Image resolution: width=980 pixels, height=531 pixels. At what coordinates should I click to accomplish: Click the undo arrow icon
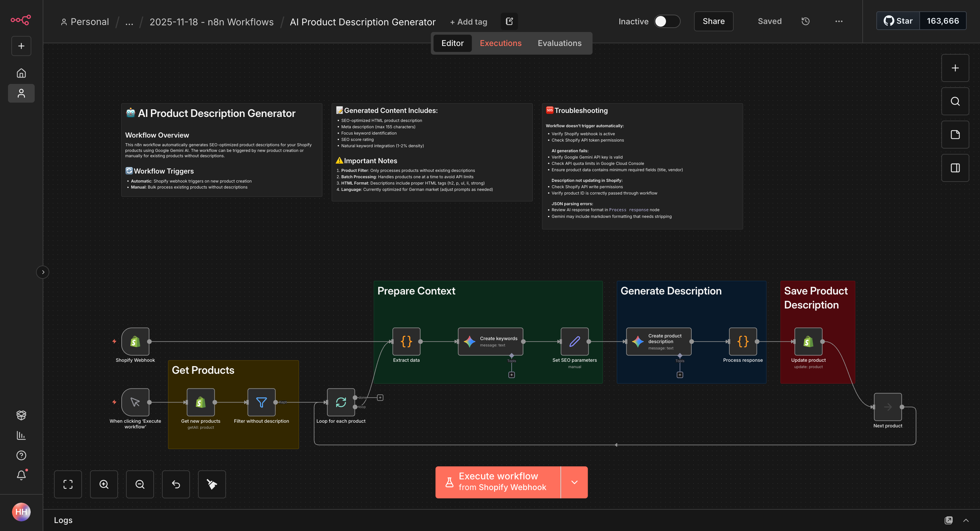(x=176, y=484)
